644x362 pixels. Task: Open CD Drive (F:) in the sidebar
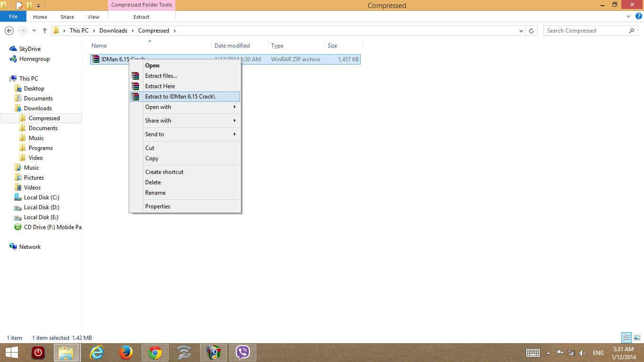pyautogui.click(x=48, y=227)
